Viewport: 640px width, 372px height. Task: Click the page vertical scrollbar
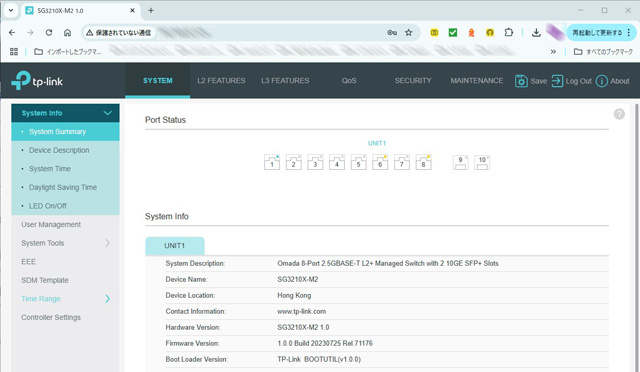tap(637, 237)
